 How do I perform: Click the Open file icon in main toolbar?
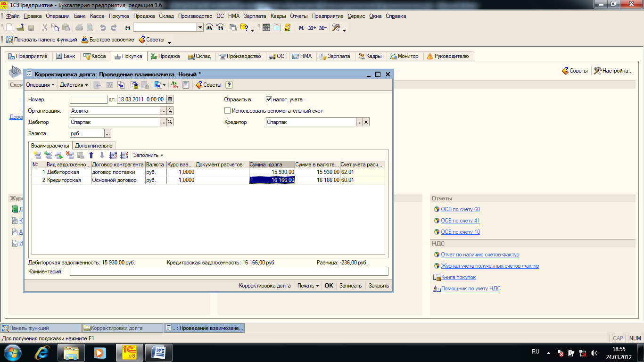pyautogui.click(x=20, y=28)
